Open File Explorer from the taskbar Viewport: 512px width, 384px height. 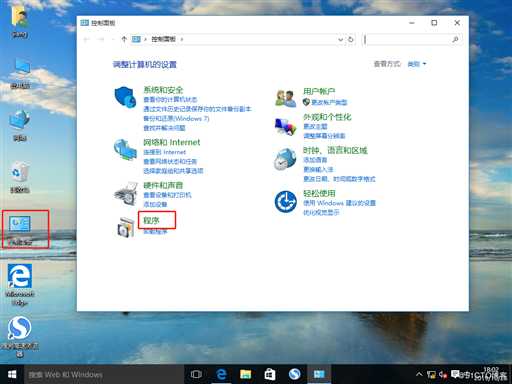click(x=246, y=374)
